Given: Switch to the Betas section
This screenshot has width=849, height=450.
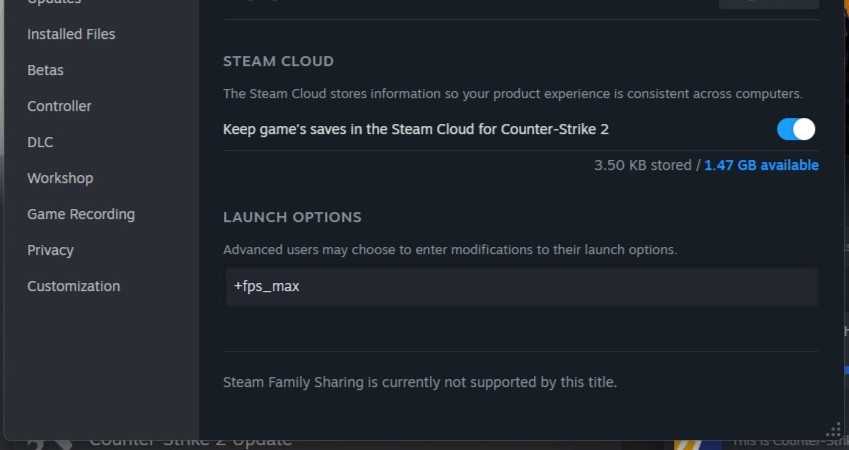Looking at the screenshot, I should 45,70.
